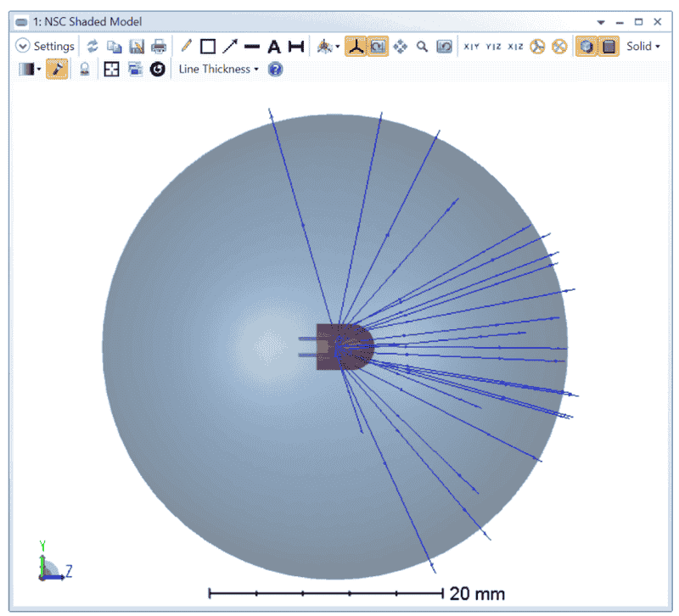
Task: Save the graphic with the Save As icon
Action: point(137,47)
